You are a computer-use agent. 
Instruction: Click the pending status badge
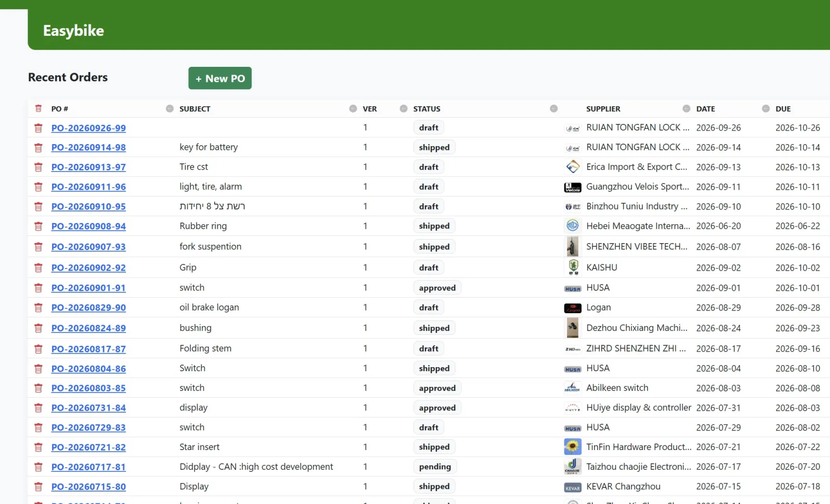435,467
